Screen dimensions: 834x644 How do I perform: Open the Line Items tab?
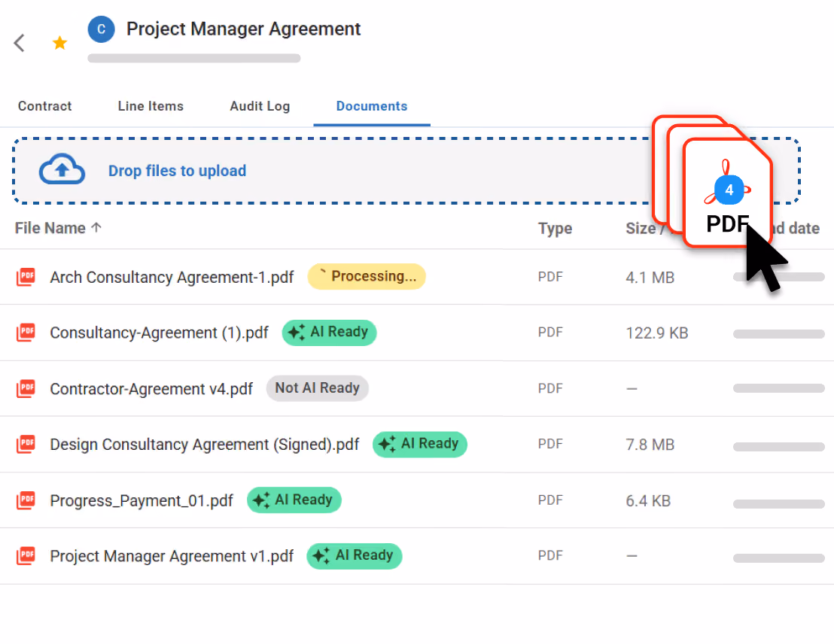tap(151, 106)
